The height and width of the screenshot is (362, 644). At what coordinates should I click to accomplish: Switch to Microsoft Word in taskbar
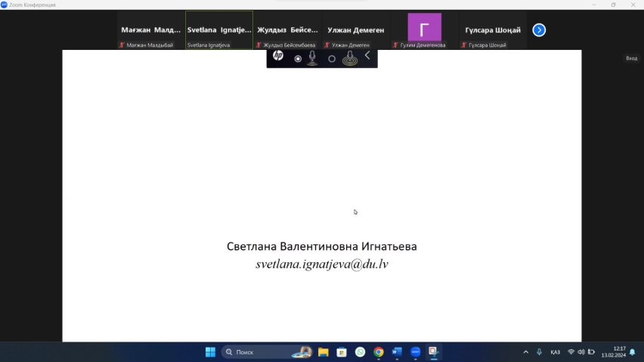397,352
